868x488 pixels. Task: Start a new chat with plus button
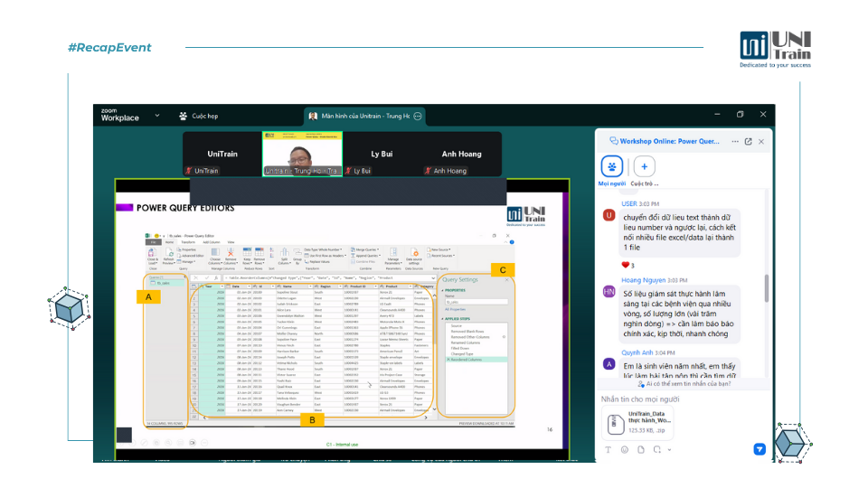(x=645, y=166)
